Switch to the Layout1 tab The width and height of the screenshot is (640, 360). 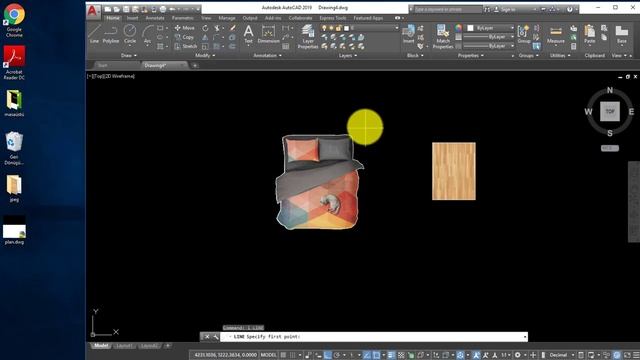click(x=124, y=346)
